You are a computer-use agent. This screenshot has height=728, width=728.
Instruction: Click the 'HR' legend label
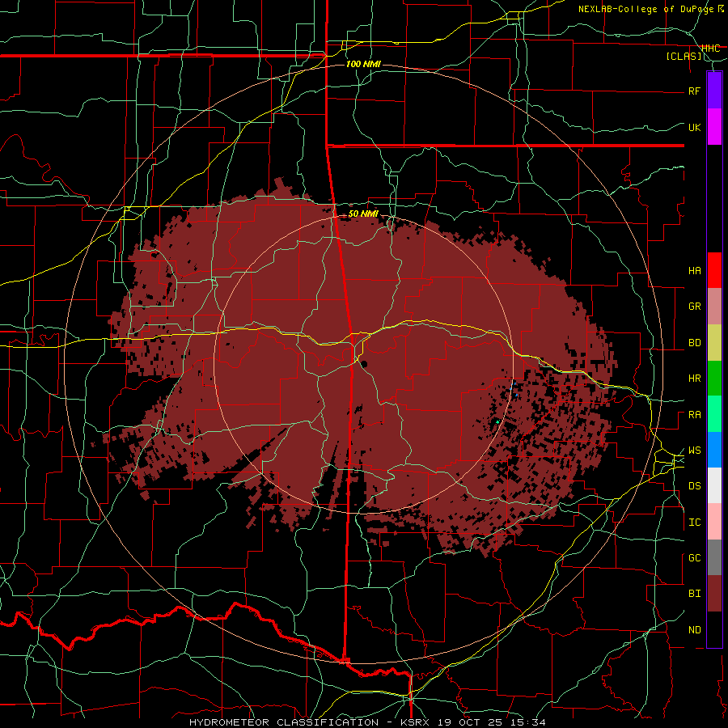click(x=694, y=379)
